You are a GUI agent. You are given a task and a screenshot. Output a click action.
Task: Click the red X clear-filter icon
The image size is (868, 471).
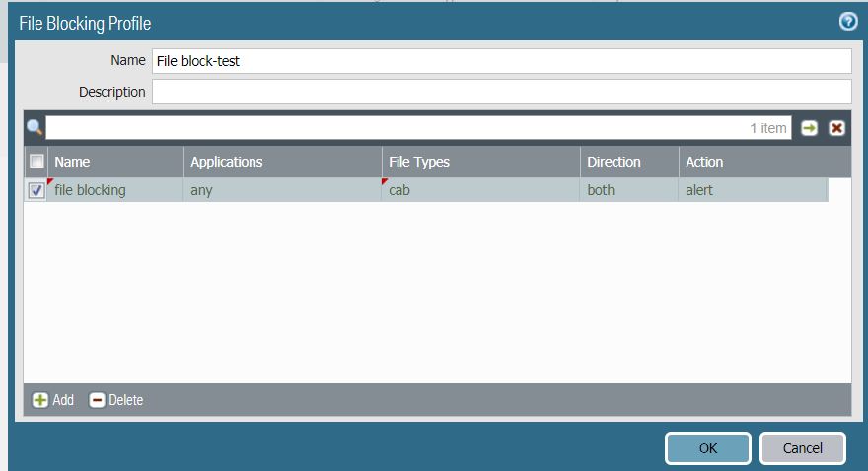click(837, 128)
